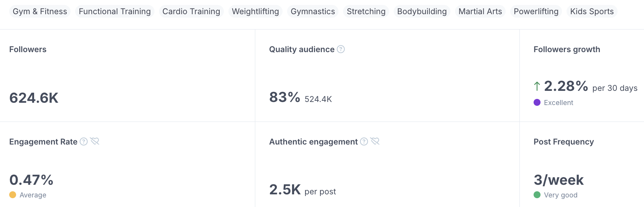Click purple Excellent status dot
The width and height of the screenshot is (644, 207).
[x=537, y=102]
